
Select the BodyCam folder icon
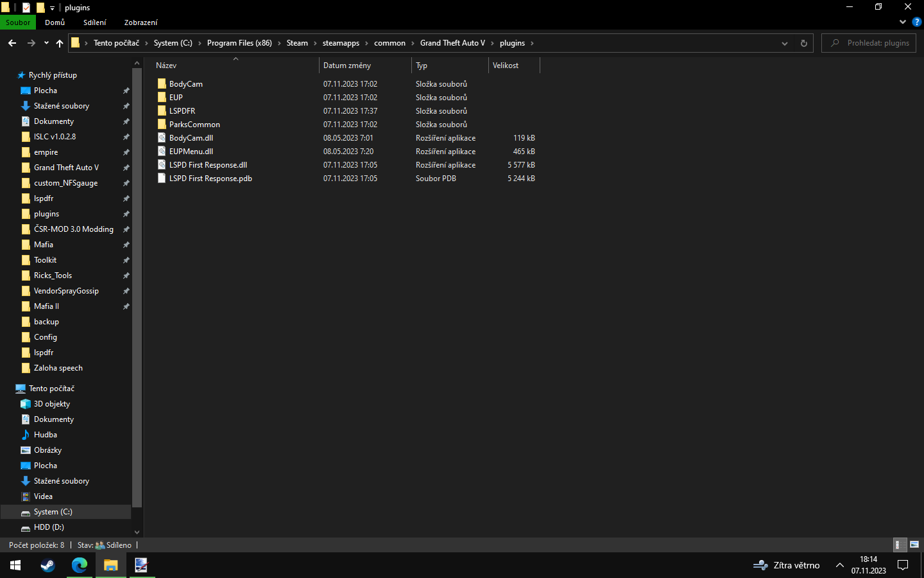[162, 84]
